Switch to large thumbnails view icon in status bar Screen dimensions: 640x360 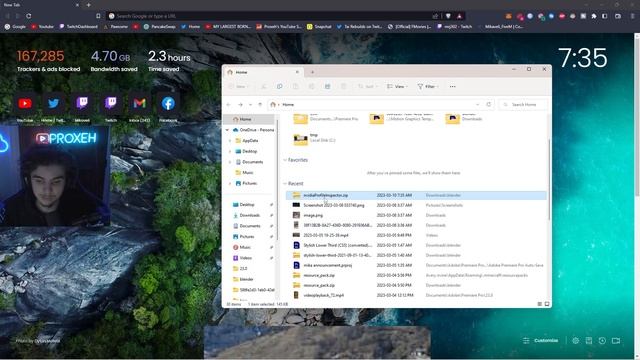point(547,304)
